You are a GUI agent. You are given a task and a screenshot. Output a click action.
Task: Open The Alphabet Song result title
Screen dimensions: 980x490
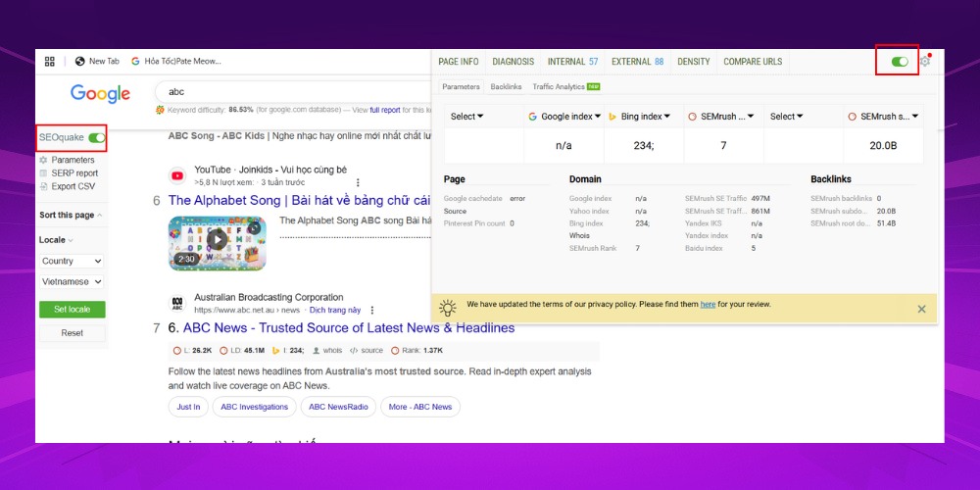[299, 200]
